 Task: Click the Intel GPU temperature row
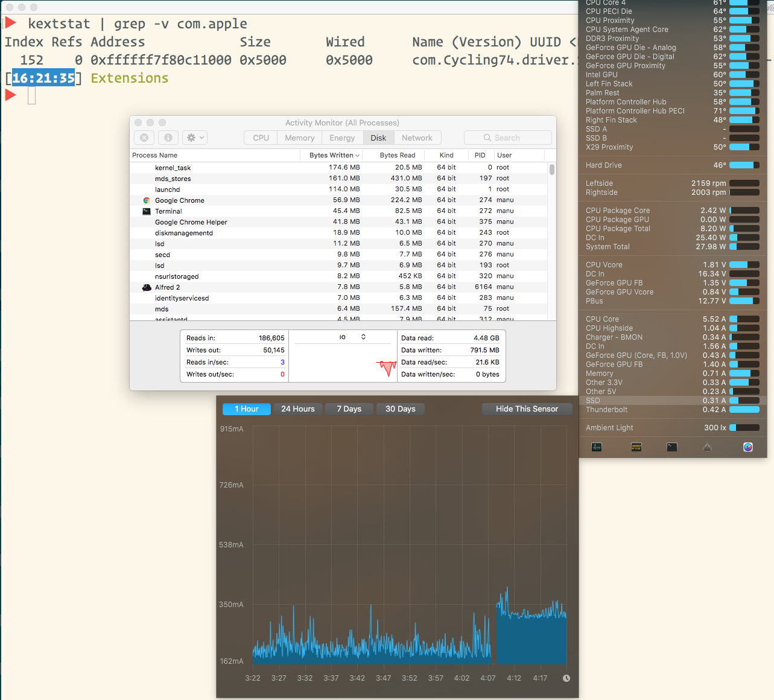[673, 75]
